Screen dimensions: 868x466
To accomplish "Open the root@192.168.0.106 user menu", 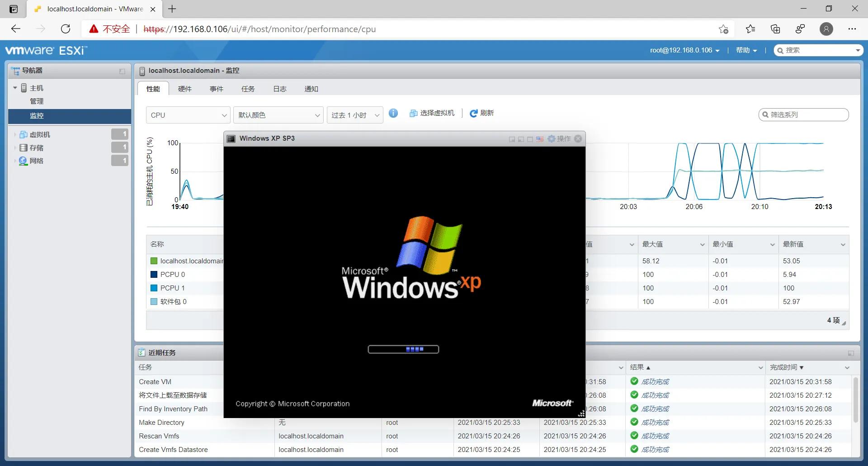I will [x=684, y=50].
